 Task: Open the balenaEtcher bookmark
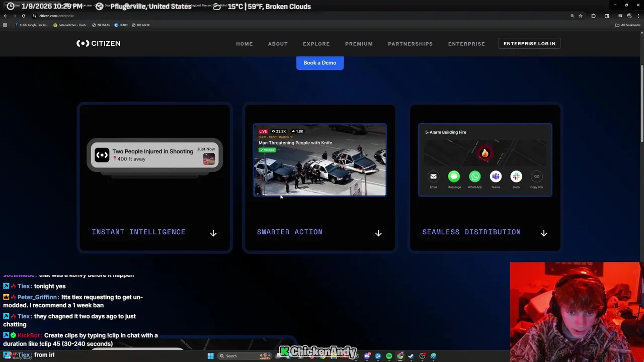(70, 25)
